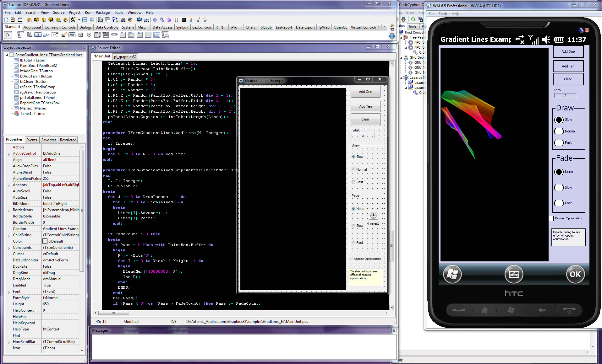Click the Toggle Form/Unit icon

point(115,20)
